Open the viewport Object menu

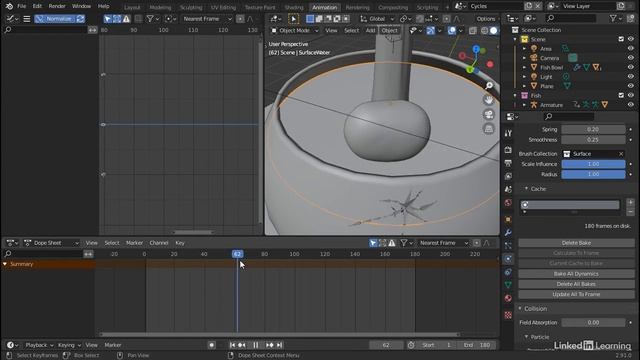coord(389,31)
